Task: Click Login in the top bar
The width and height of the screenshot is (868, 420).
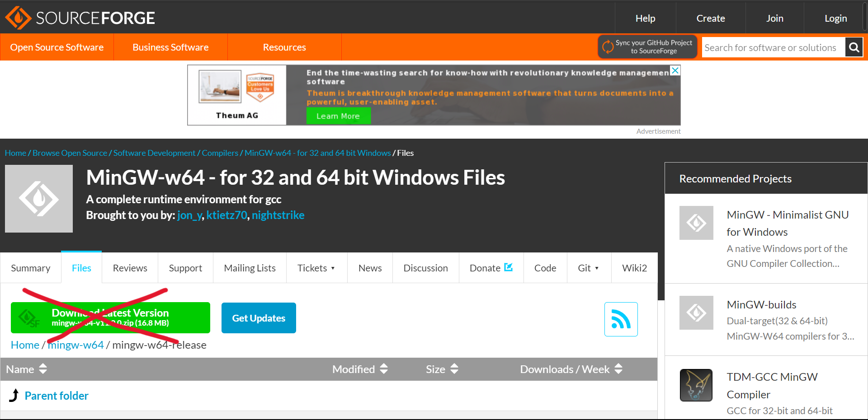Action: [835, 18]
